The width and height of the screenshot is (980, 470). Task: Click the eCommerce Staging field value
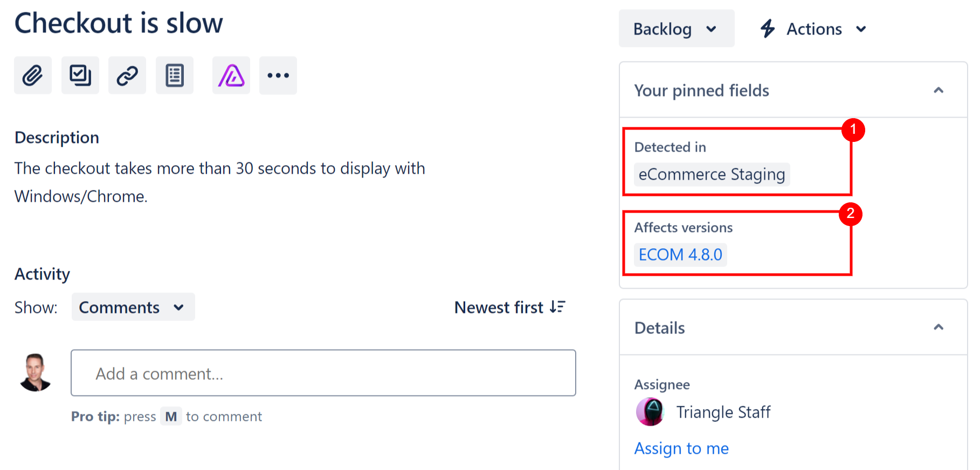(712, 175)
